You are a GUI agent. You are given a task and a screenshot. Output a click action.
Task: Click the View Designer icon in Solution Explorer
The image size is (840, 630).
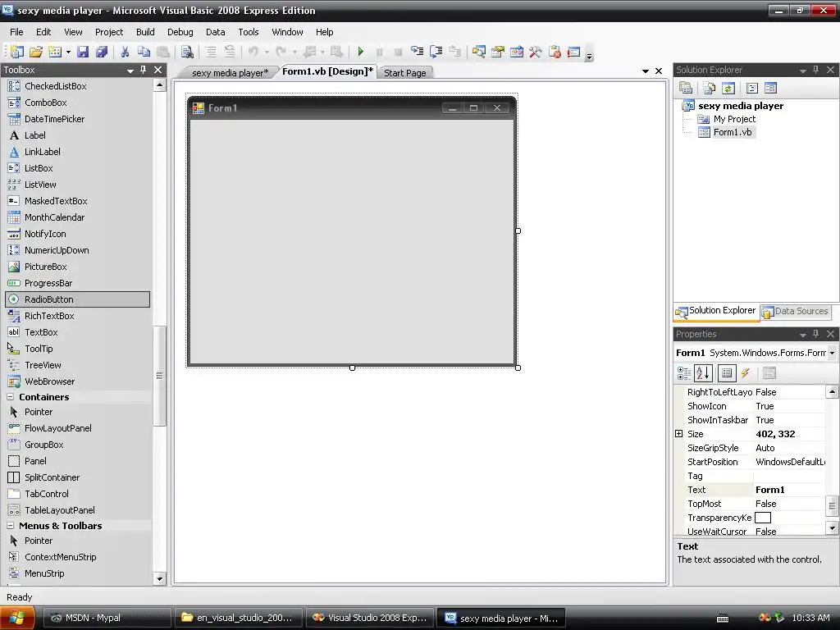pyautogui.click(x=771, y=88)
